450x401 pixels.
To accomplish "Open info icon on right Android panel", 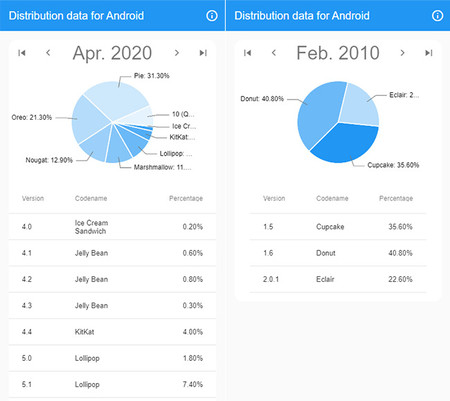I will [x=437, y=15].
